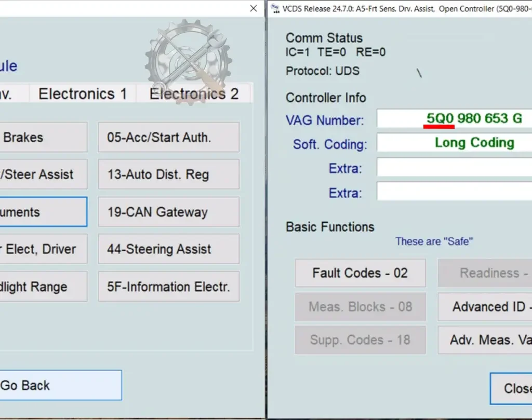This screenshot has height=420, width=532.
Task: Select the 5F-Information Electr. module
Action: pyautogui.click(x=169, y=287)
